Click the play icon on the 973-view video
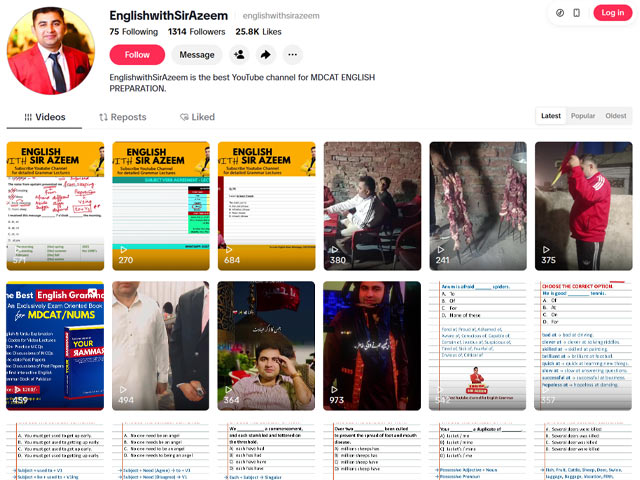The height and width of the screenshot is (480, 640). [335, 389]
